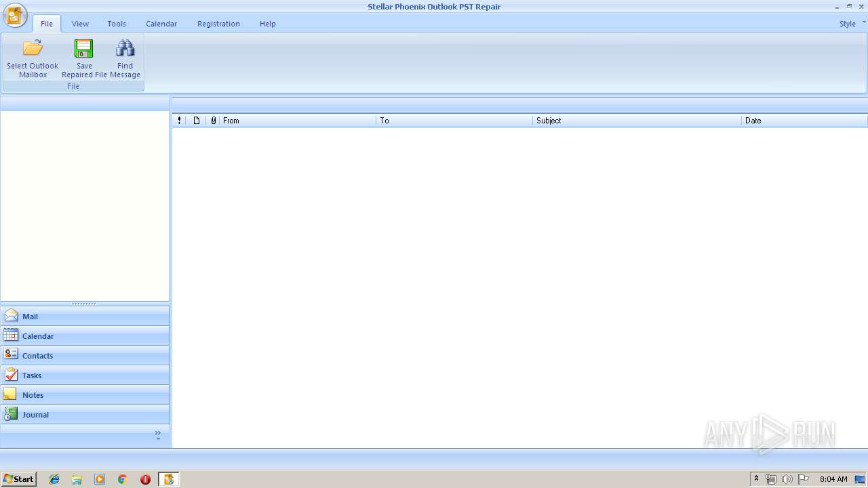Launch Chrome from taskbar
868x488 pixels.
122,479
